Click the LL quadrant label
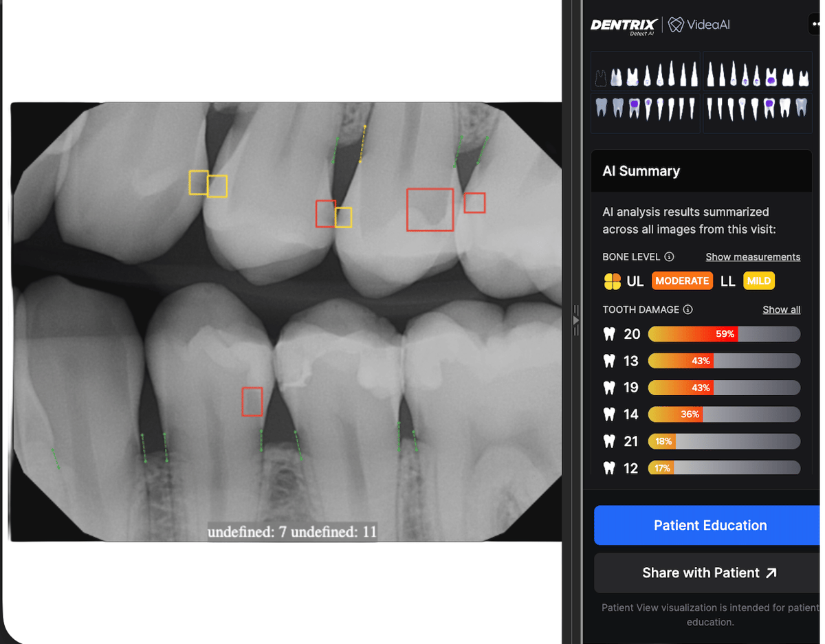Viewport: 825px width, 644px height. point(727,281)
